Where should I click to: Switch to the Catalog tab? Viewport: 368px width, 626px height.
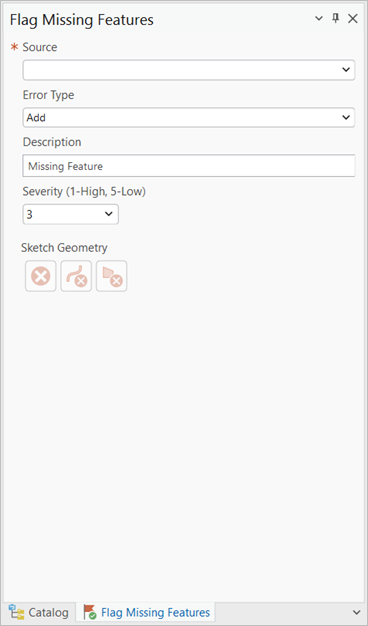point(39,612)
